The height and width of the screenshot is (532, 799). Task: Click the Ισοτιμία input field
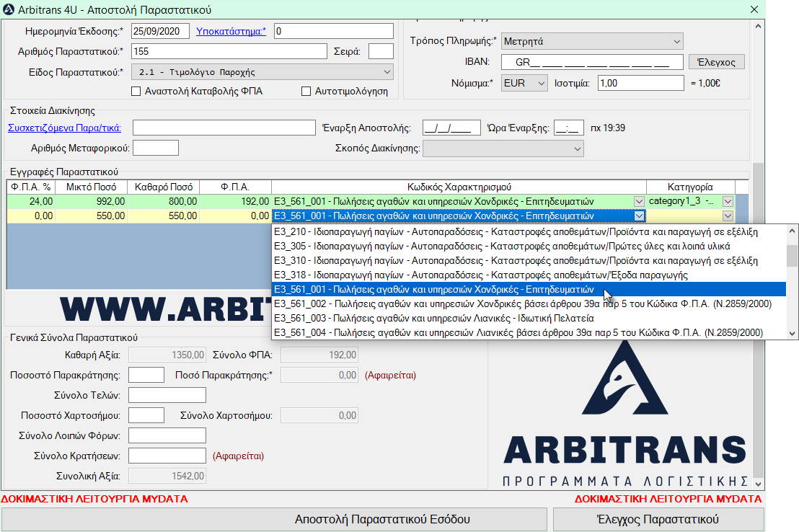click(x=641, y=83)
